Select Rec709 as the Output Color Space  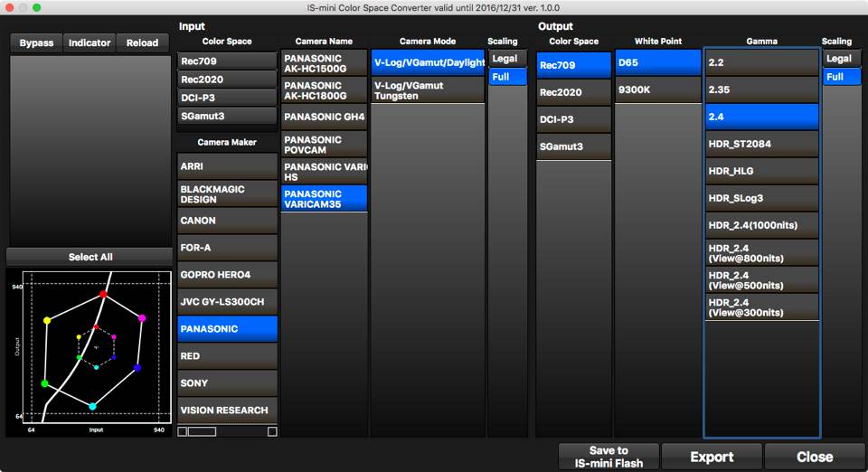(573, 65)
